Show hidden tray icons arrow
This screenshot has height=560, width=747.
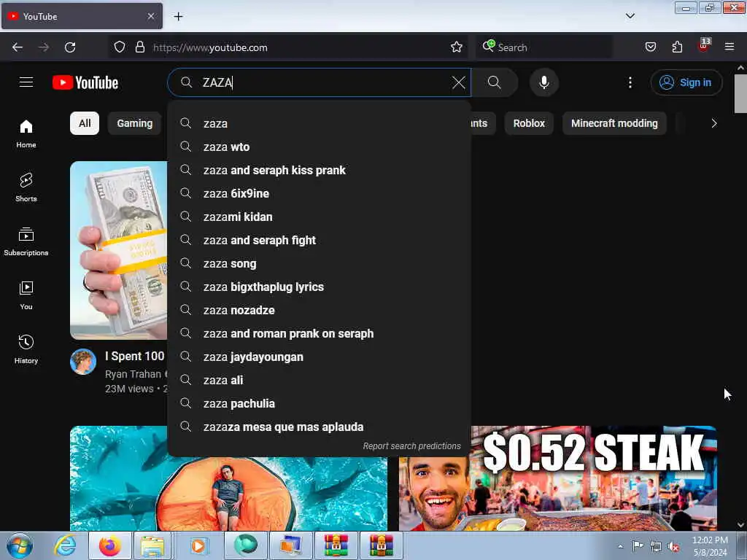(620, 547)
